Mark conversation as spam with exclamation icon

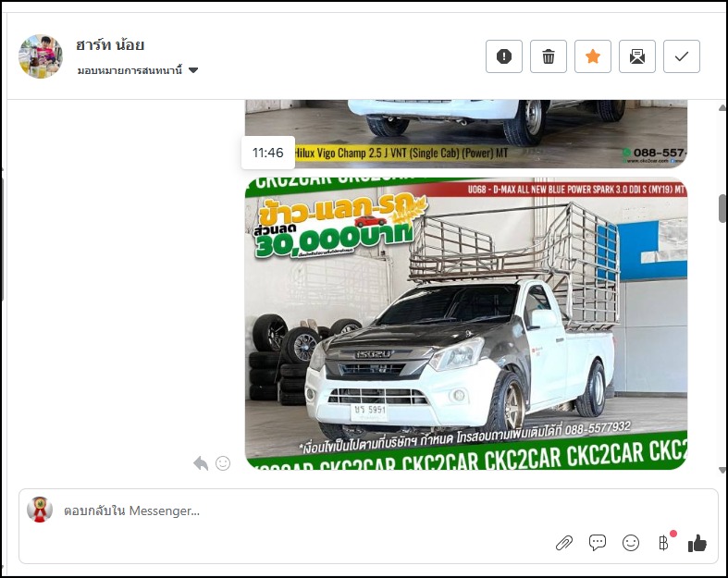pos(504,56)
